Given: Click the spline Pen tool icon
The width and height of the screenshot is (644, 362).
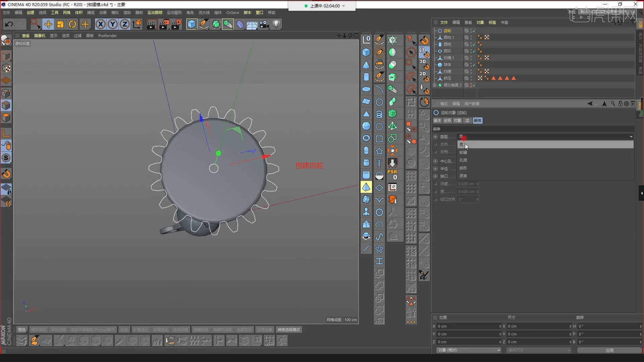Looking at the screenshot, I should coord(204,24).
